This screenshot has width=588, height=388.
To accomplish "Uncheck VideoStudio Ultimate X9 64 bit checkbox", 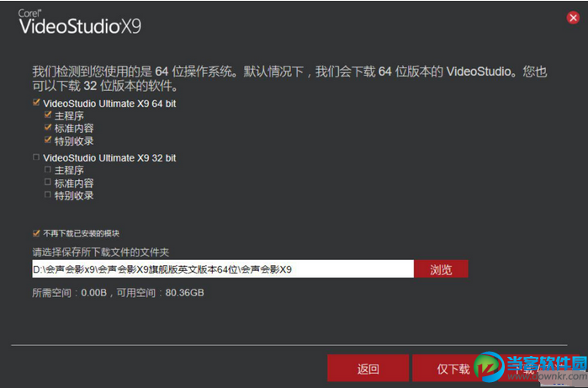I will [x=36, y=103].
